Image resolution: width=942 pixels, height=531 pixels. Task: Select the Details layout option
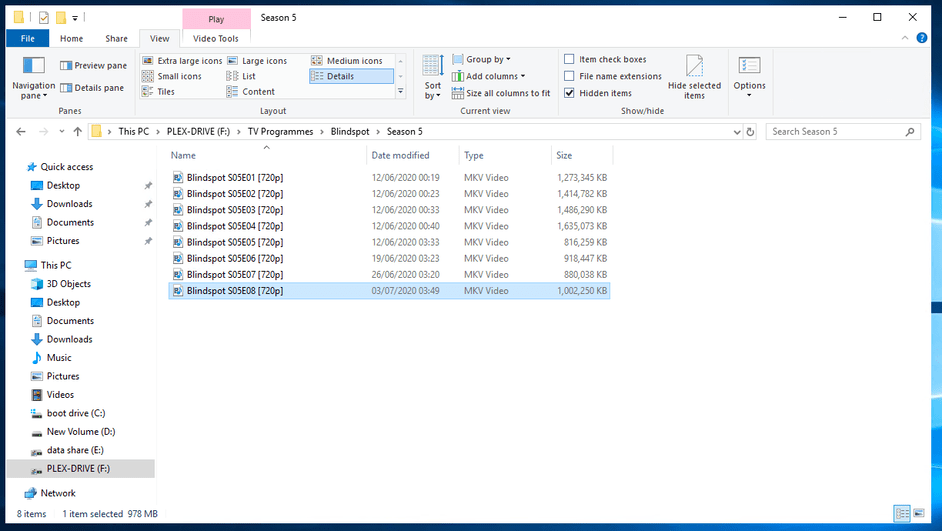tap(351, 76)
